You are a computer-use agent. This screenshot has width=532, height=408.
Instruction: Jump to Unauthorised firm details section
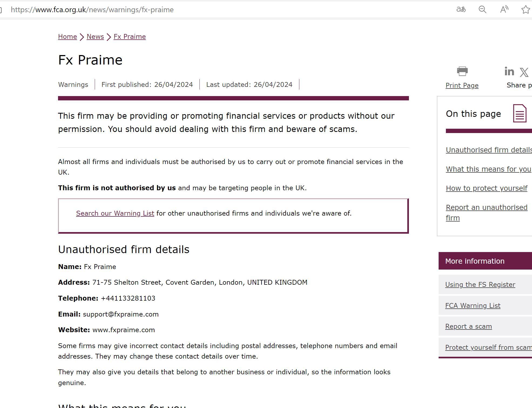(489, 150)
